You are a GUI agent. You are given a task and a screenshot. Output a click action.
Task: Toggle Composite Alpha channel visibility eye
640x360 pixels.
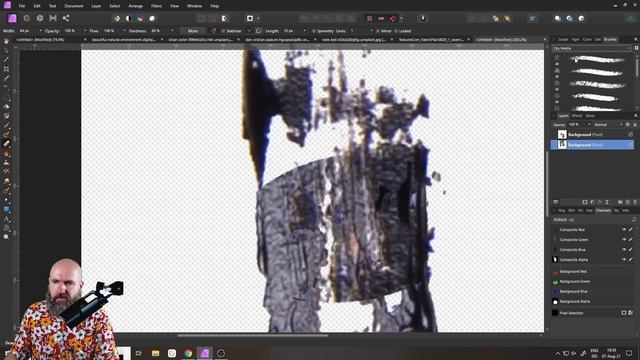pos(624,260)
